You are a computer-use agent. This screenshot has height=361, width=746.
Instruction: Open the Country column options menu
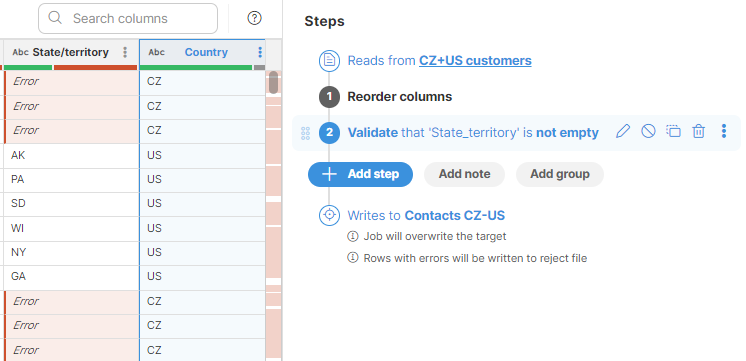point(260,52)
